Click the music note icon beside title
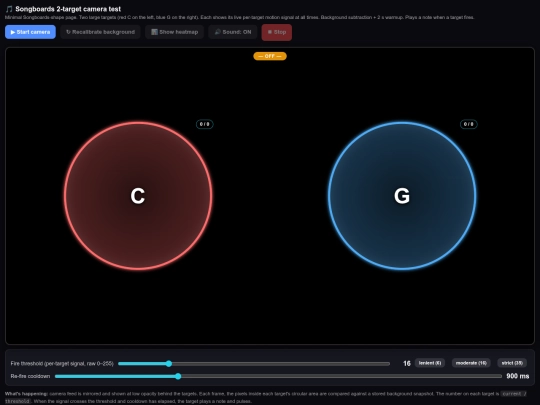Screen dimensions: 540x405 click(x=9, y=9)
